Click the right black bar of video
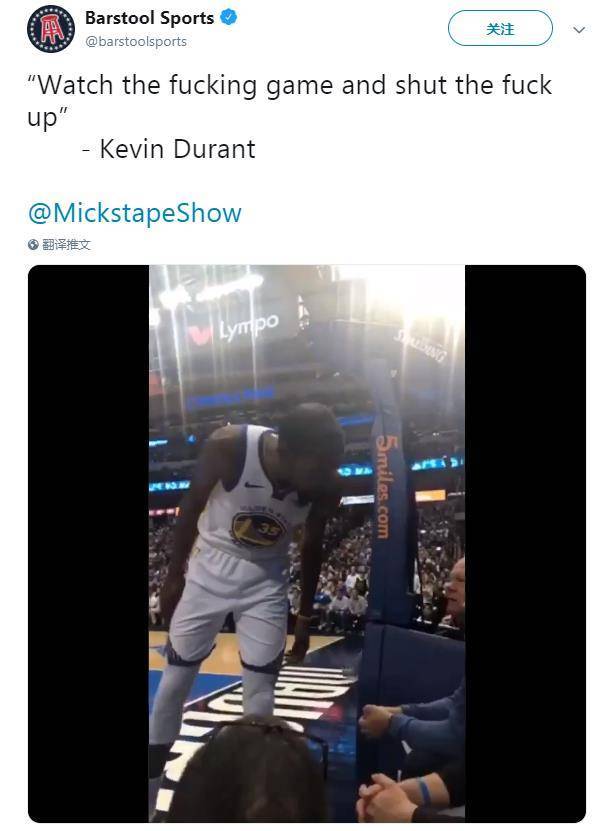 (x=525, y=543)
